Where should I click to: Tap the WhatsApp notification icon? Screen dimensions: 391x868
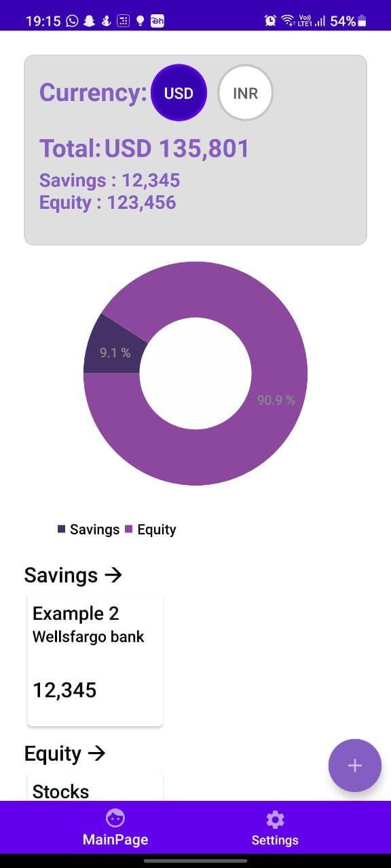[x=73, y=21]
